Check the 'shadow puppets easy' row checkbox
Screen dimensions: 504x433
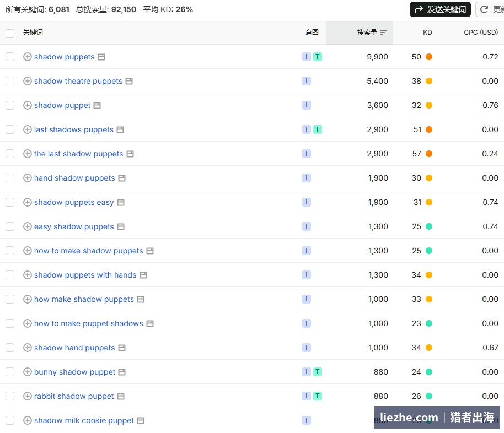pyautogui.click(x=10, y=202)
